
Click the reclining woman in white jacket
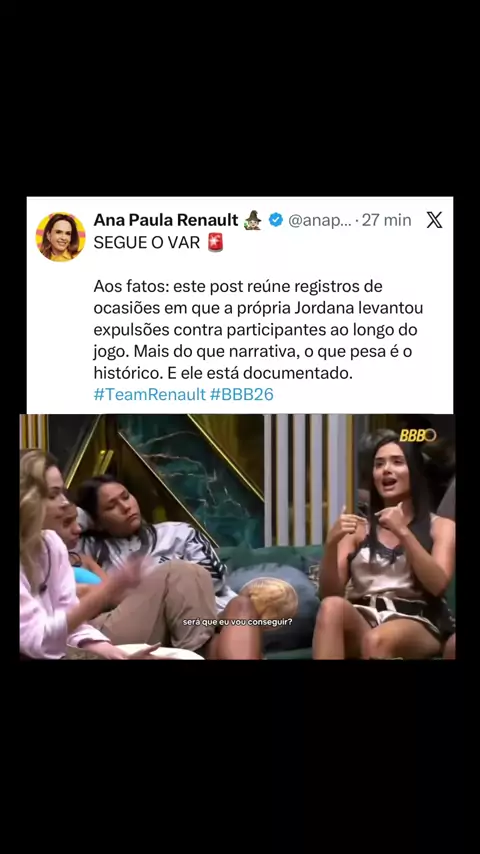158,556
